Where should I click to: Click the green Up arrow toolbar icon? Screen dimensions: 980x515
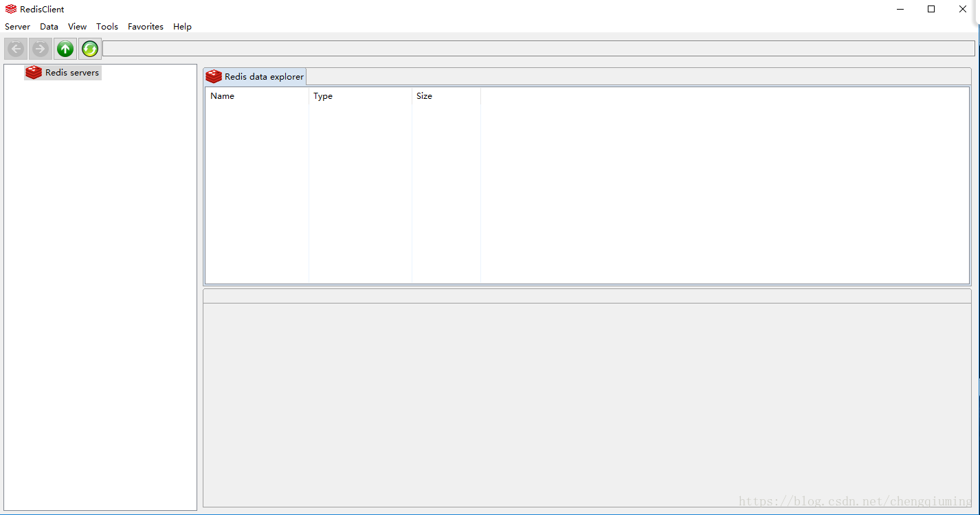(65, 49)
